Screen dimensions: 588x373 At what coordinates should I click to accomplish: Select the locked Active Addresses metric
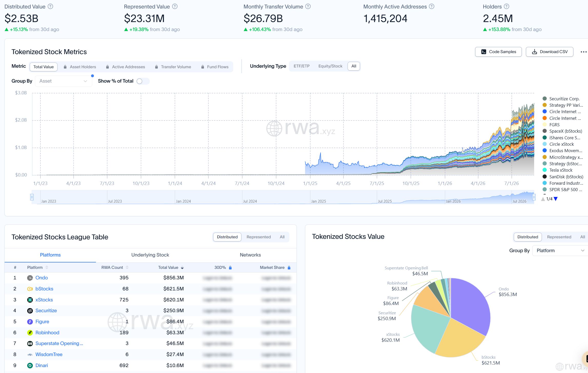click(125, 67)
